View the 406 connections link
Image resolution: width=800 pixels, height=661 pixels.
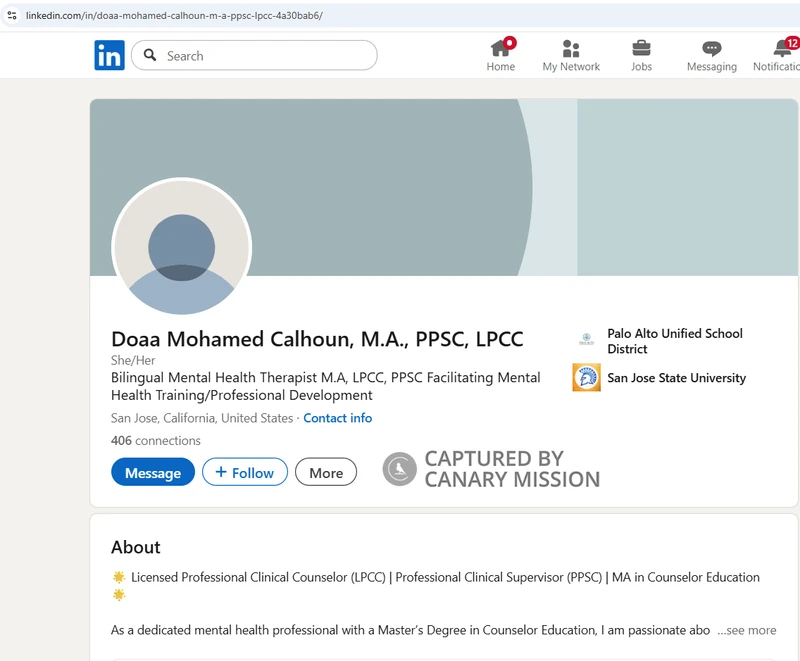click(x=155, y=440)
